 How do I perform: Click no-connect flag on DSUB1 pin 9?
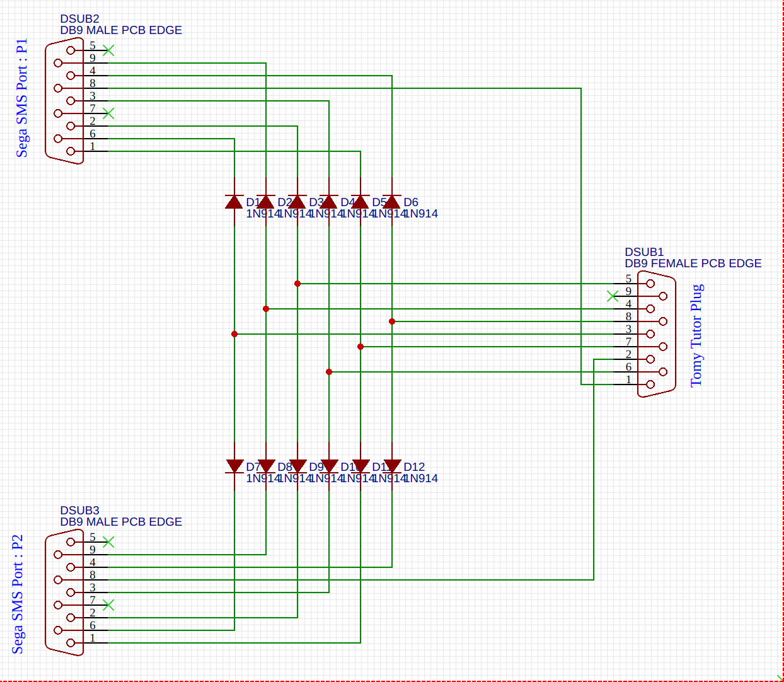[613, 296]
